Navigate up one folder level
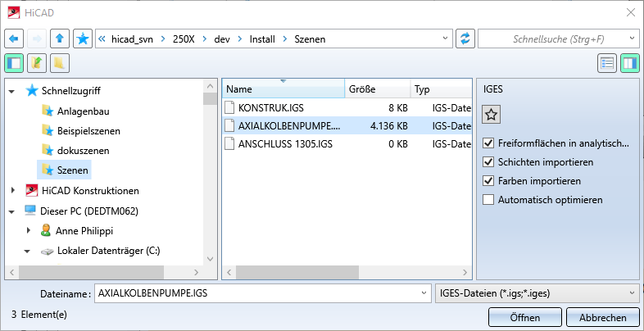Screen dimensions: 644x331 tap(60, 39)
